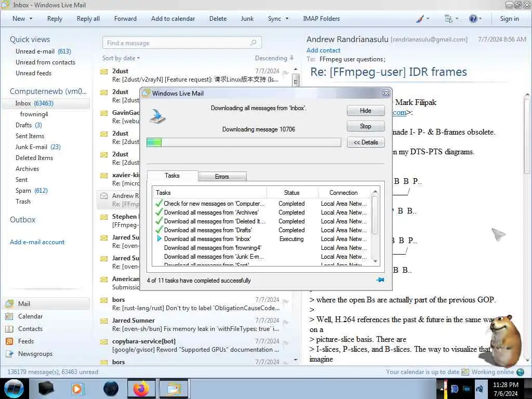This screenshot has width=532, height=399.
Task: Click the Newsgroups icon
Action: [x=9, y=353]
